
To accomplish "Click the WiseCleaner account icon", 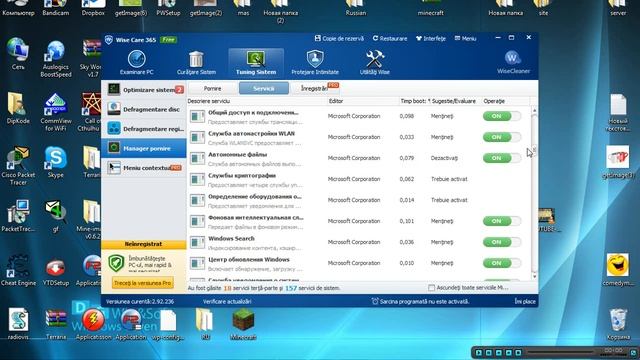I will coord(513,62).
